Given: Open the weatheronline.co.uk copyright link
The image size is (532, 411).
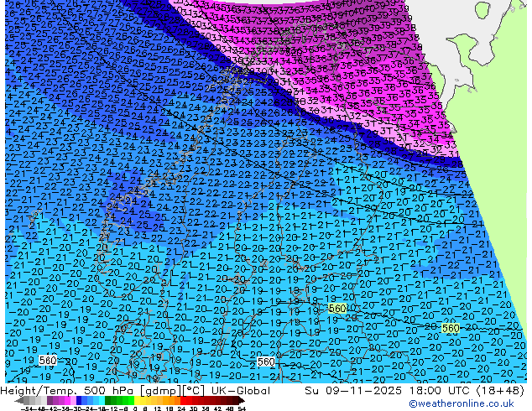Looking at the screenshot, I should [x=462, y=403].
